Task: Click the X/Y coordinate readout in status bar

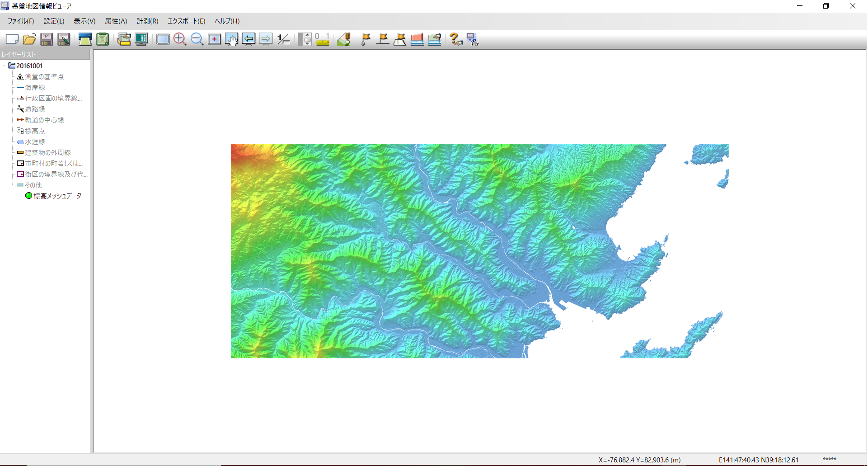Action: 639,460
